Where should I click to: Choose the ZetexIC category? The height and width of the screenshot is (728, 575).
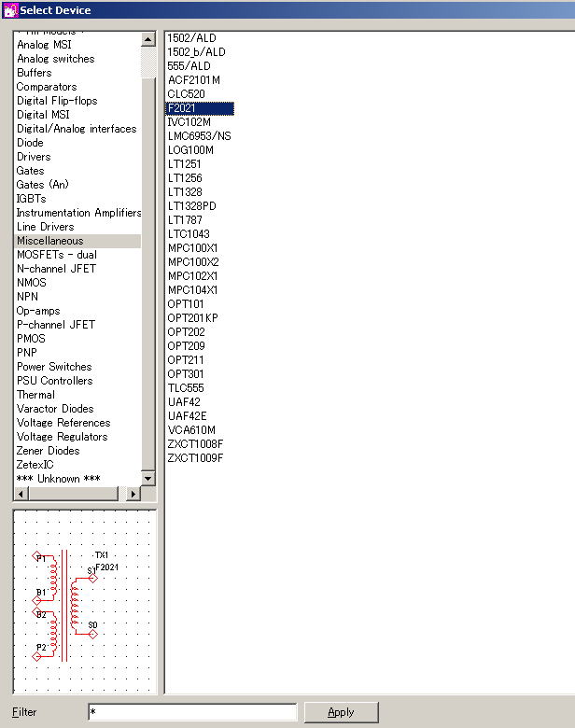coord(35,464)
